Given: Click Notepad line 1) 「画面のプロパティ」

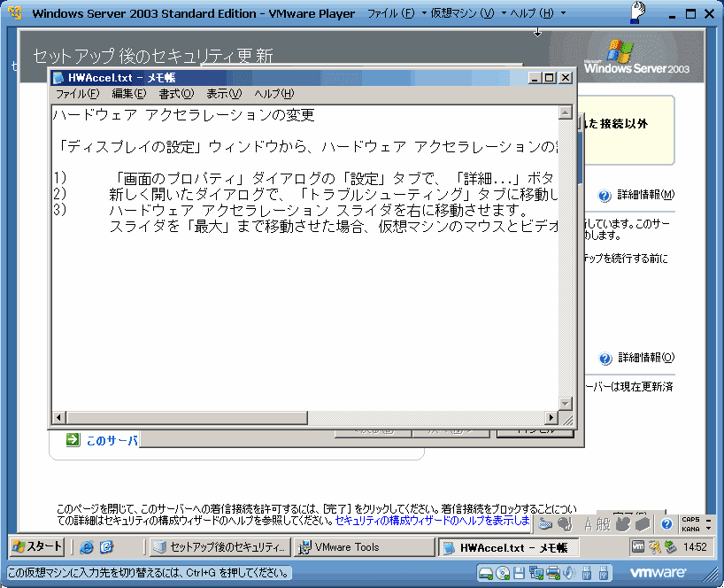Looking at the screenshot, I should (304, 178).
